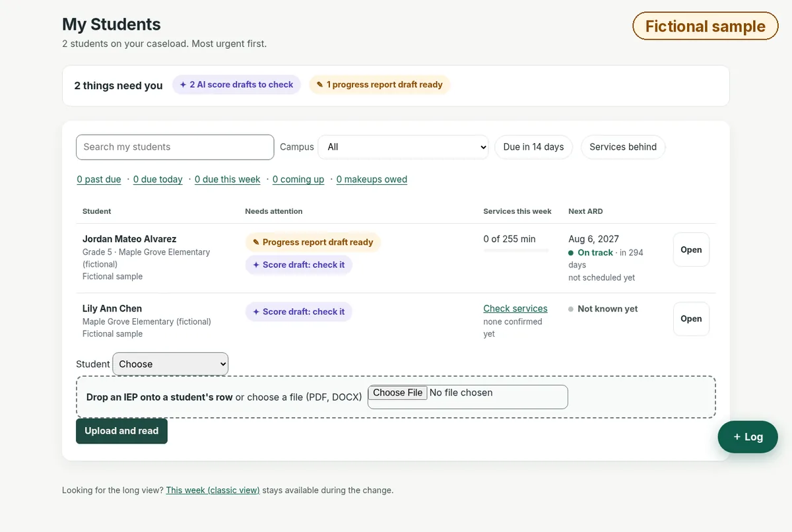Open the 2 AI score drafts chip
The image size is (792, 532).
236,84
